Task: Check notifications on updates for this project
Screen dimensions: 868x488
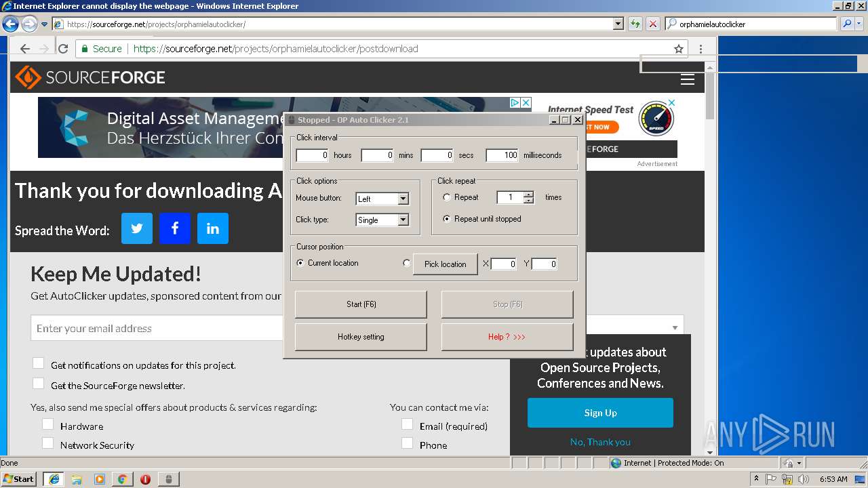Action: pyautogui.click(x=39, y=364)
